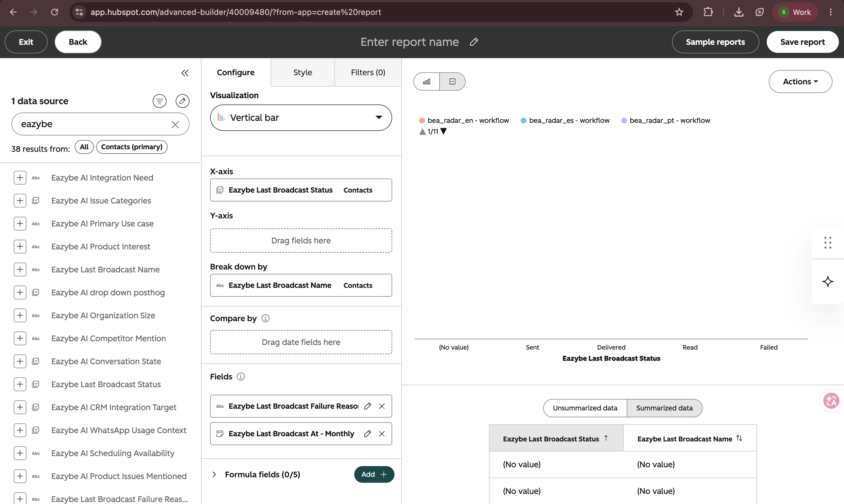Open the AI sparkle assistant icon
Image resolution: width=844 pixels, height=504 pixels.
point(828,282)
